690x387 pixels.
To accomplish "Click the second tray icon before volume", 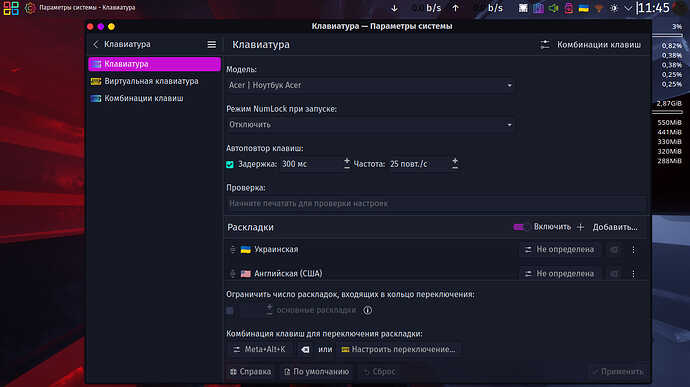I will pyautogui.click(x=523, y=8).
